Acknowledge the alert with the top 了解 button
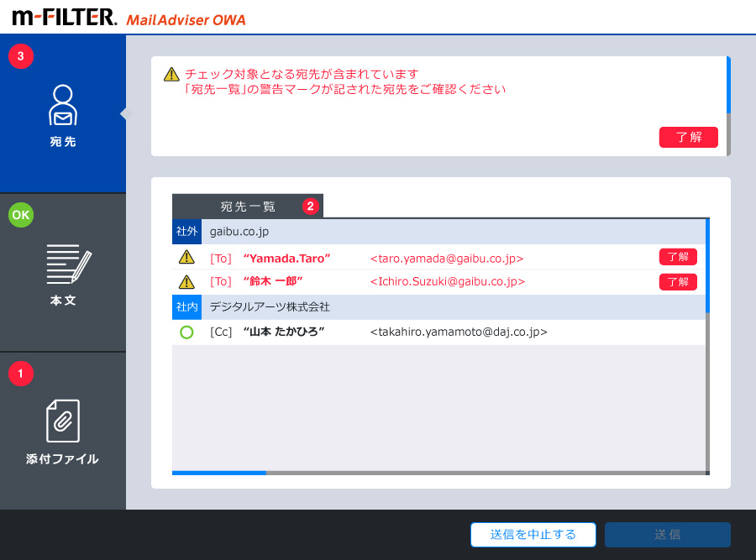Screen dimensions: 756x560 [689, 137]
